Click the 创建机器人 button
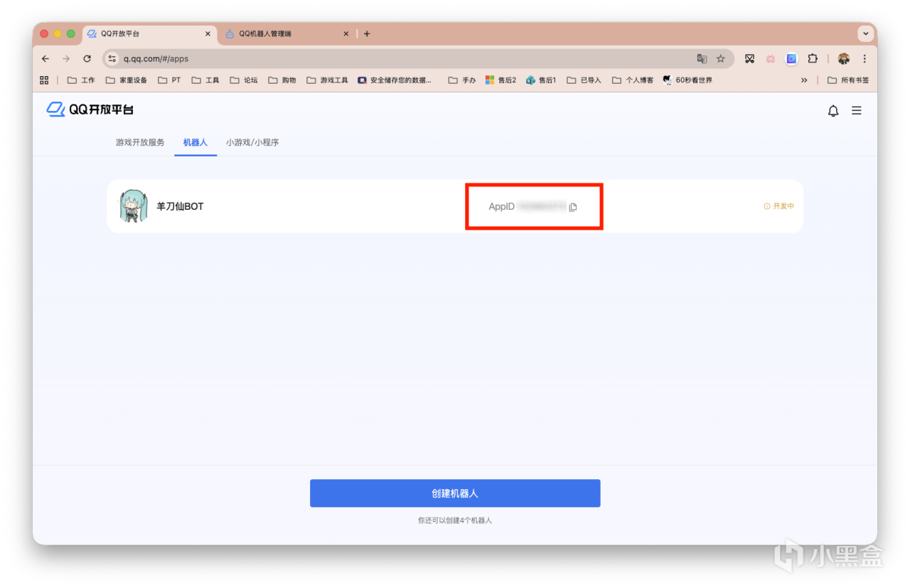The image size is (910, 588). click(455, 493)
